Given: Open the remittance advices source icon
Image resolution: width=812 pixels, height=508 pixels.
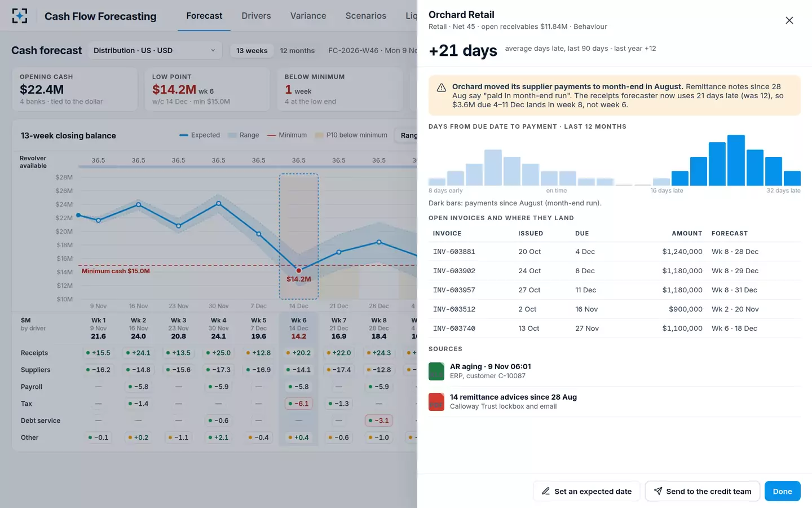Looking at the screenshot, I should tap(436, 402).
